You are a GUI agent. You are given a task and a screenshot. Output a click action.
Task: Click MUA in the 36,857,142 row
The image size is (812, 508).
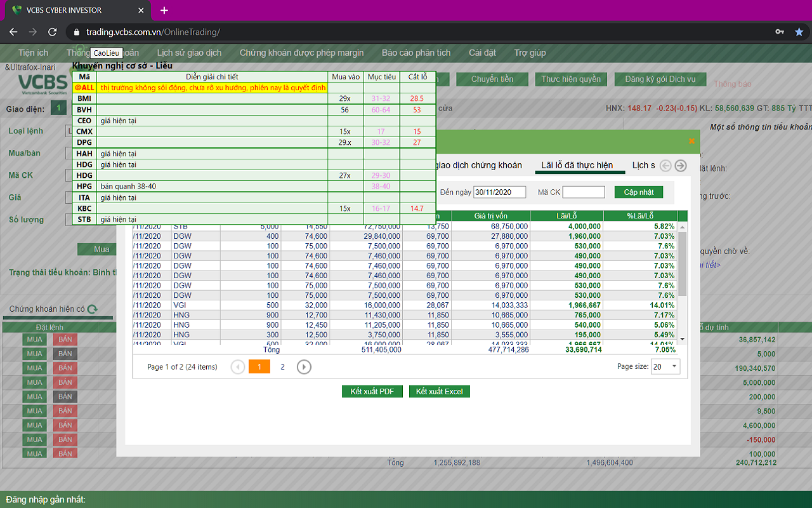coord(34,340)
